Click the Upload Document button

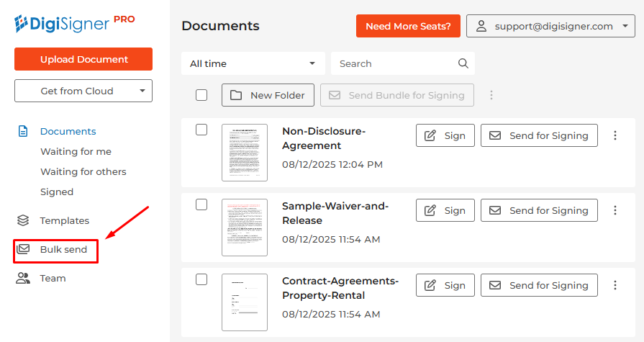(83, 59)
